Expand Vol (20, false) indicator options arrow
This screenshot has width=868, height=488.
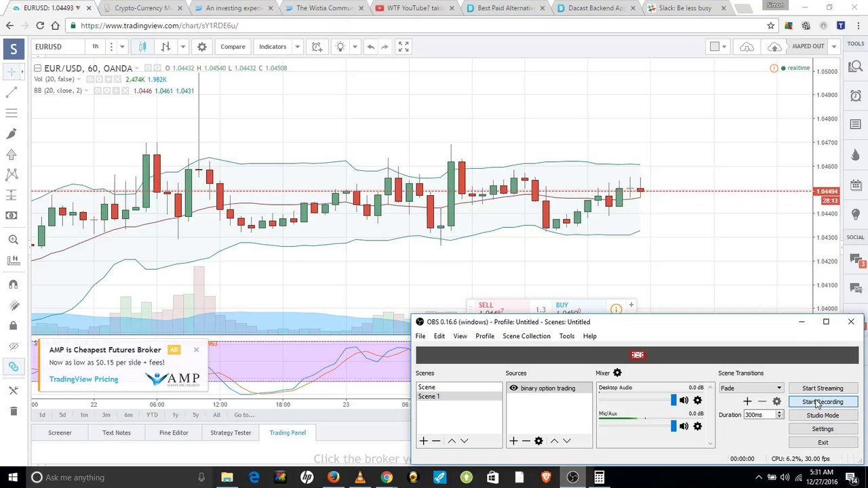(x=79, y=79)
